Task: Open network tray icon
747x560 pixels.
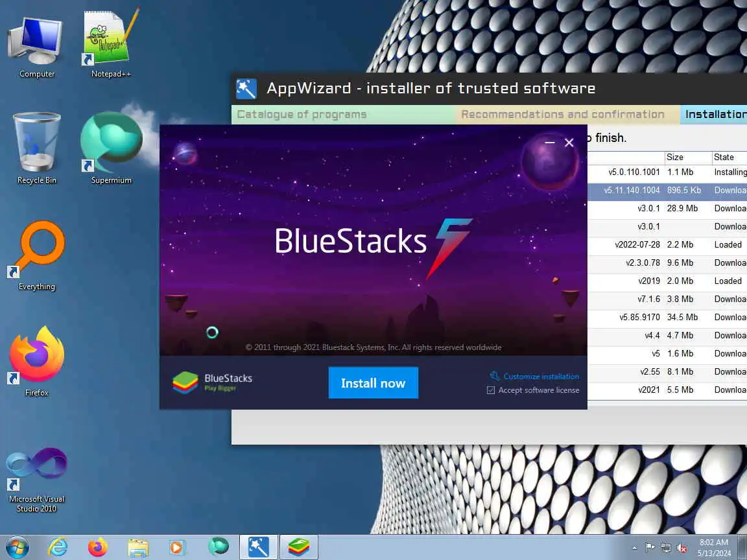Action: [665, 548]
